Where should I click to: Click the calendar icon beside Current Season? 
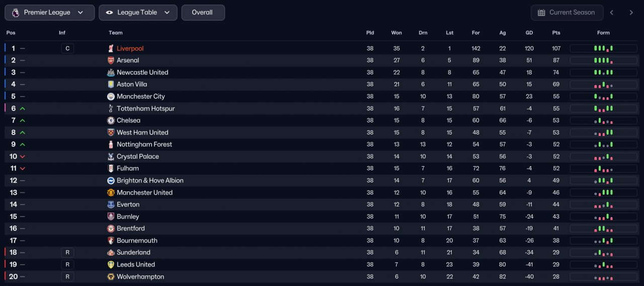tap(541, 13)
